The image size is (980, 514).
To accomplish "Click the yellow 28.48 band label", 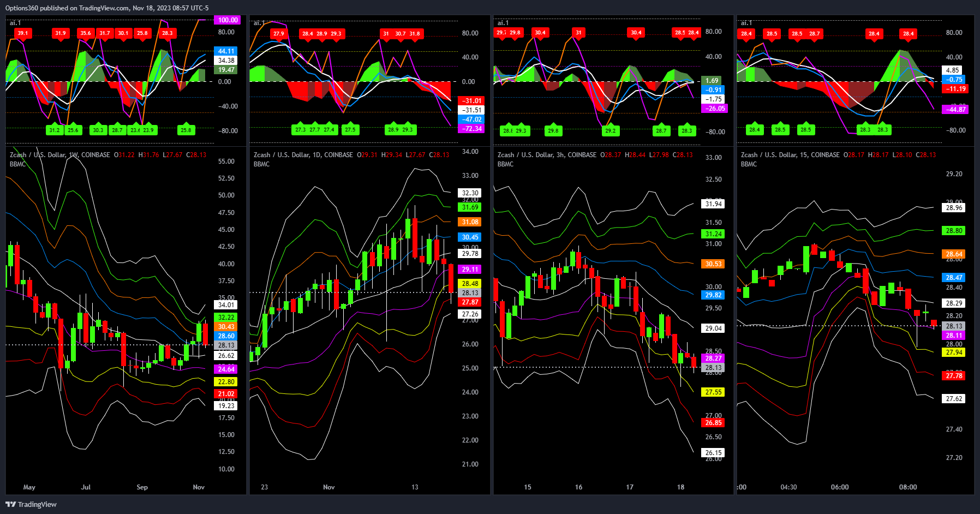I will [x=470, y=284].
